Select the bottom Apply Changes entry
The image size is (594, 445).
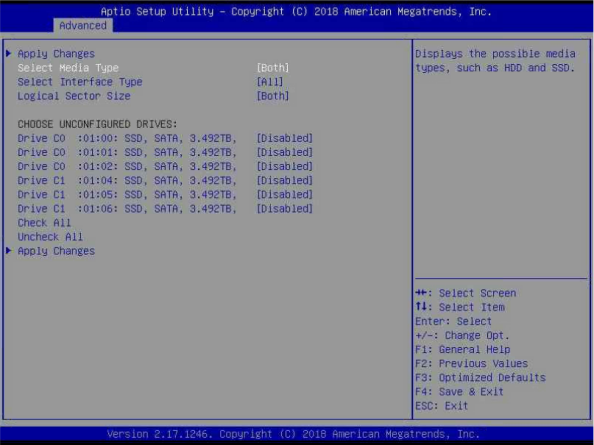[x=56, y=251]
